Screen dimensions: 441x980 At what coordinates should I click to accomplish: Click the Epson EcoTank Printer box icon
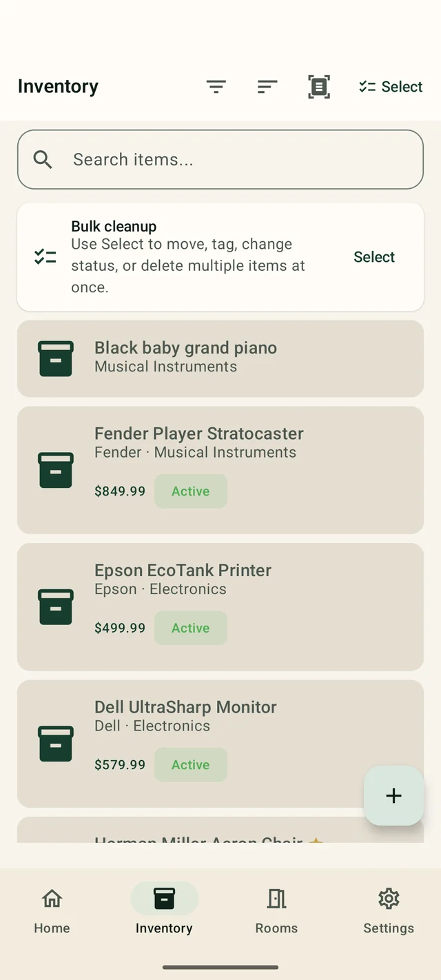click(56, 606)
